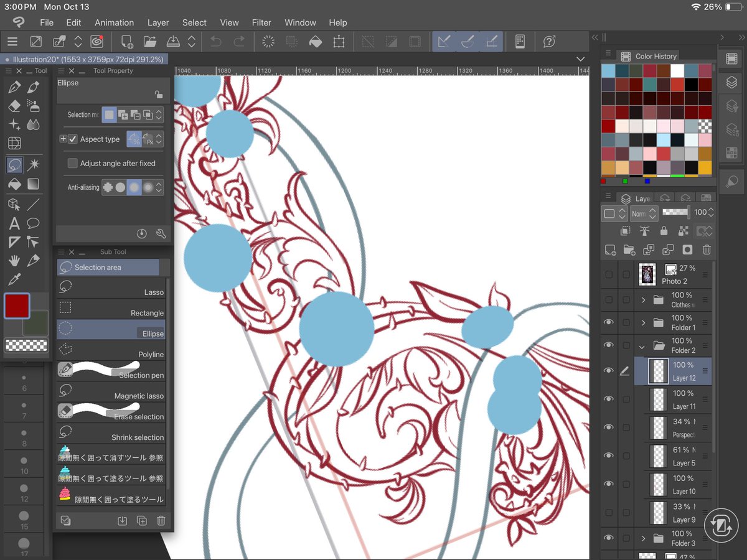Click New raster layer icon
This screenshot has width=747, height=560.
coord(610,250)
